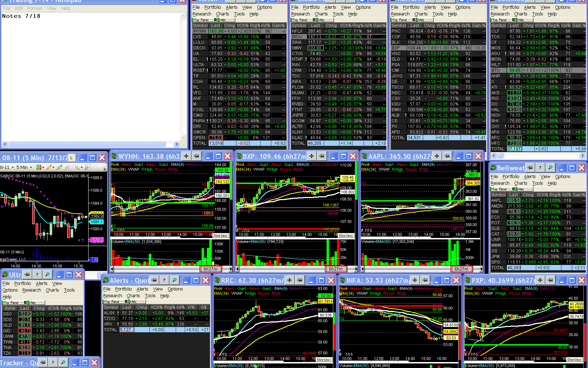
Task: Click the right arrow of Notepad's horizontal scrollbar
Action: click(176, 144)
